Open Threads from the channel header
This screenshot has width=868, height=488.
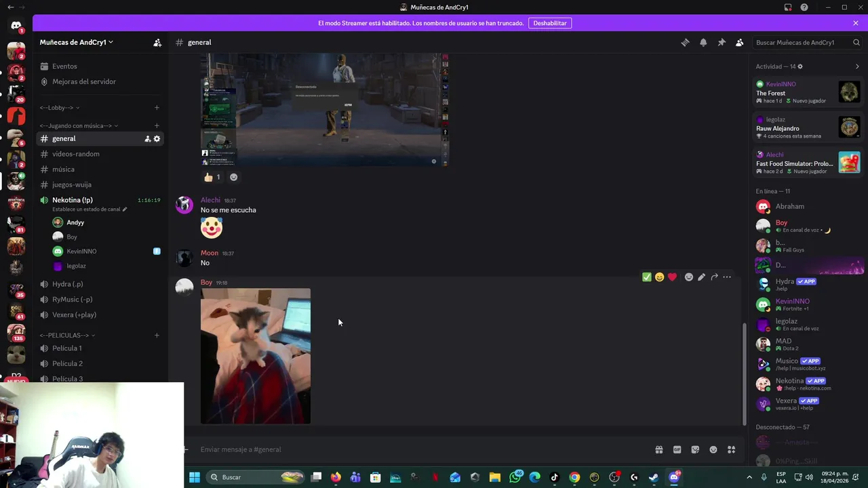(685, 42)
